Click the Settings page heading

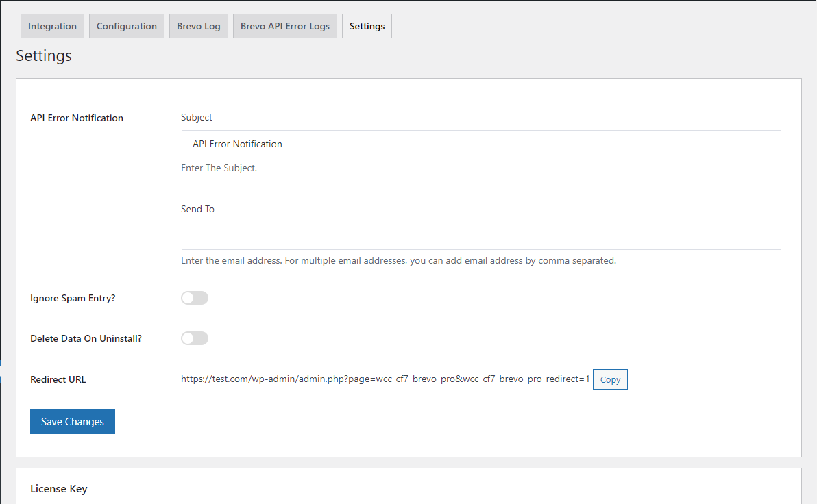tap(44, 55)
